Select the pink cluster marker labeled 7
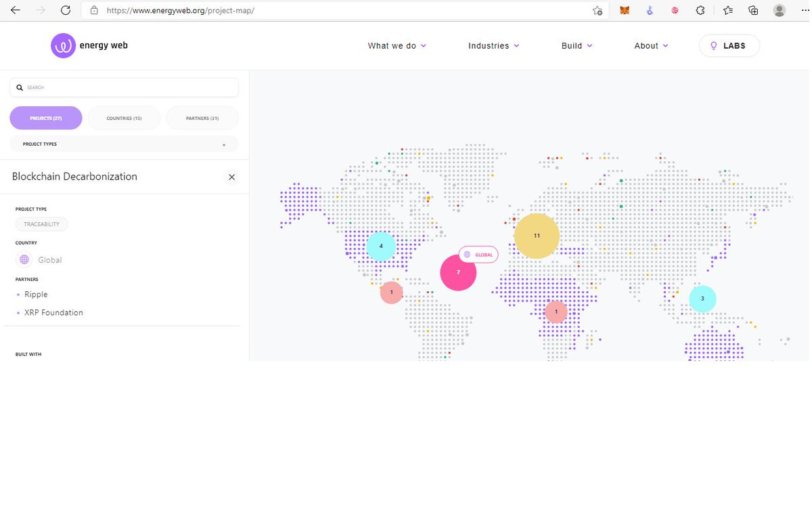 tap(458, 272)
